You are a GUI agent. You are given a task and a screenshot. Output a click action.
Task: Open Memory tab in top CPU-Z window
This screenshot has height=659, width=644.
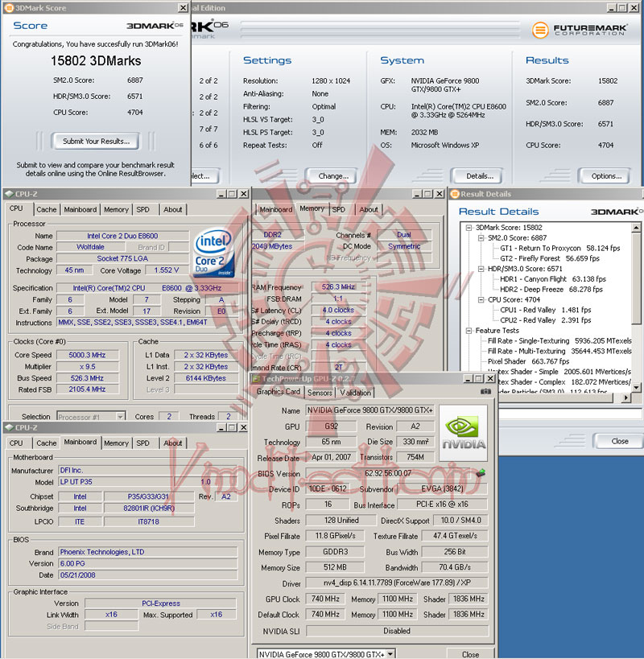116,209
